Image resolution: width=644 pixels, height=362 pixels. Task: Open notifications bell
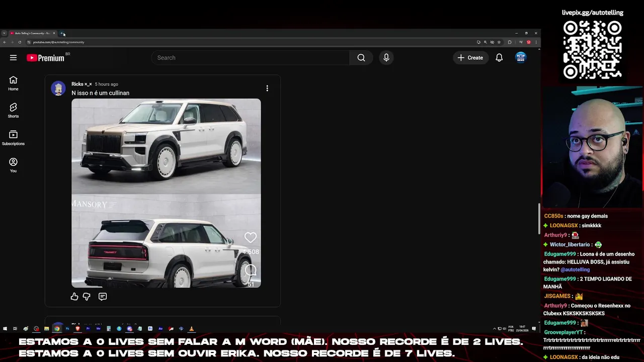499,58
